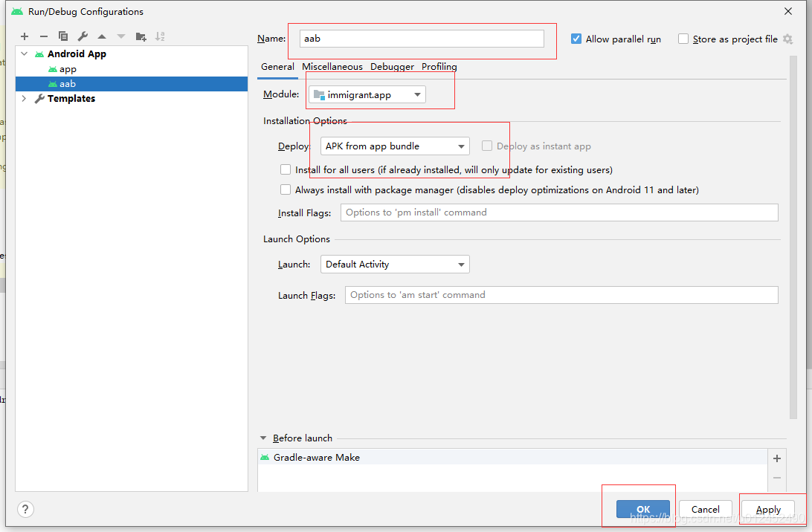This screenshot has height=532, width=812.
Task: Move configuration down with the down arrow
Action: pyautogui.click(x=121, y=36)
